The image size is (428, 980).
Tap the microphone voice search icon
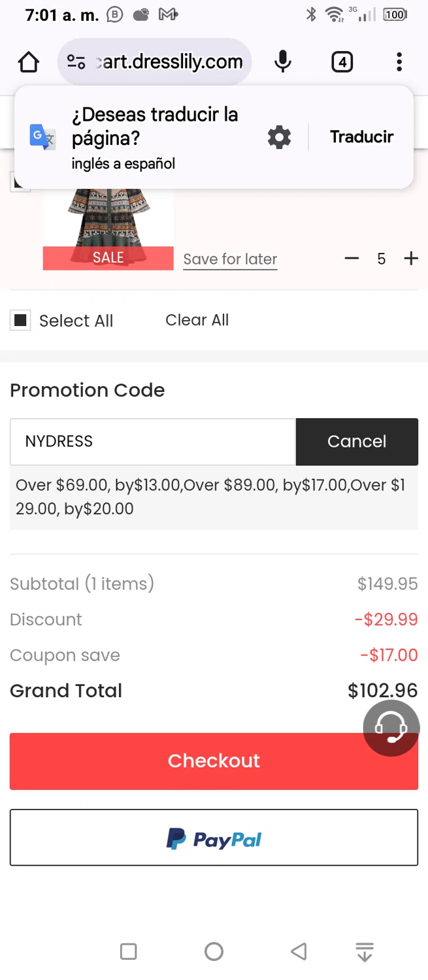click(x=282, y=62)
